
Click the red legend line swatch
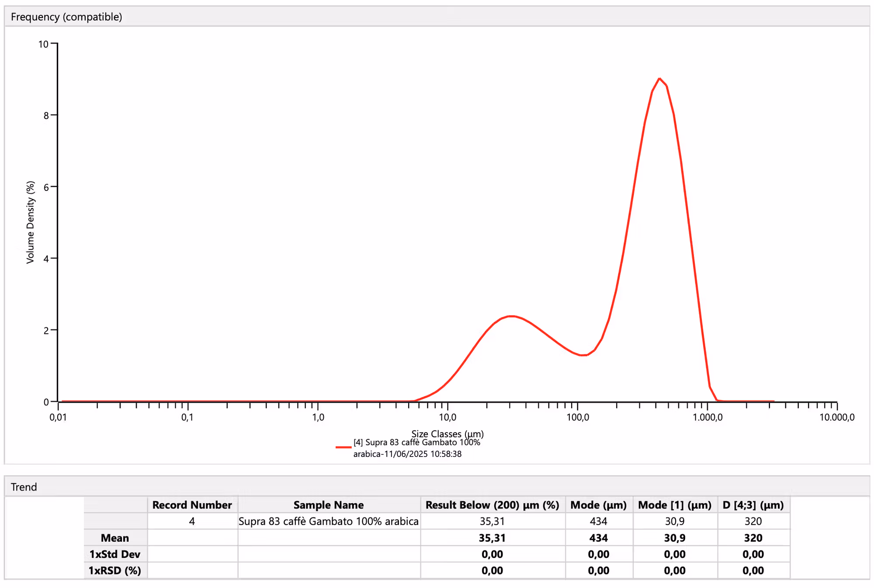click(x=343, y=447)
